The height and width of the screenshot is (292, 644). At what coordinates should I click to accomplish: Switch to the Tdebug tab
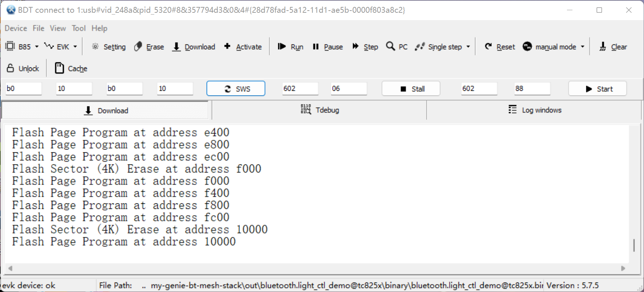point(319,110)
